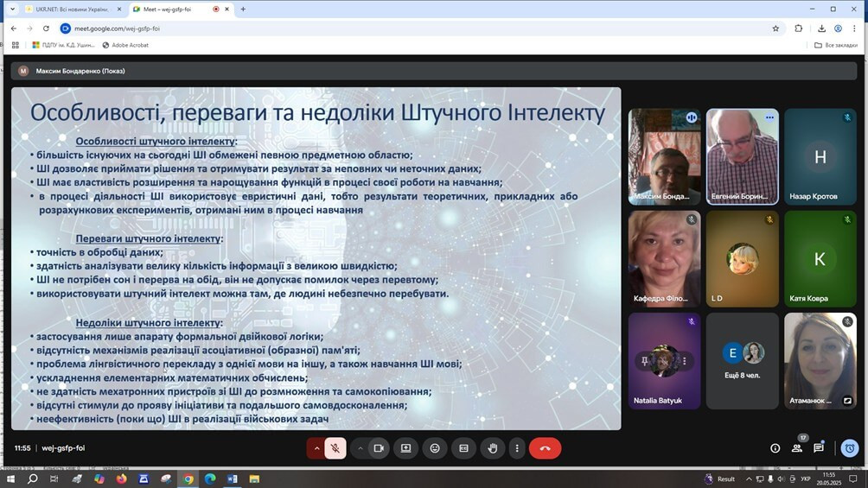Image resolution: width=868 pixels, height=488 pixels.
Task: Open the clock showing 11:55 20.05.2025
Action: (829, 478)
